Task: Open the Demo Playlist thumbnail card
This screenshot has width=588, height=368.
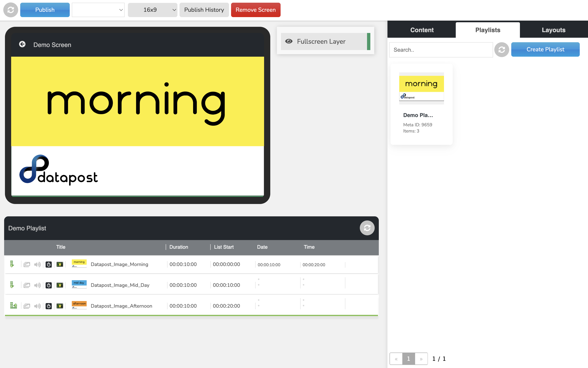Action: point(421,104)
